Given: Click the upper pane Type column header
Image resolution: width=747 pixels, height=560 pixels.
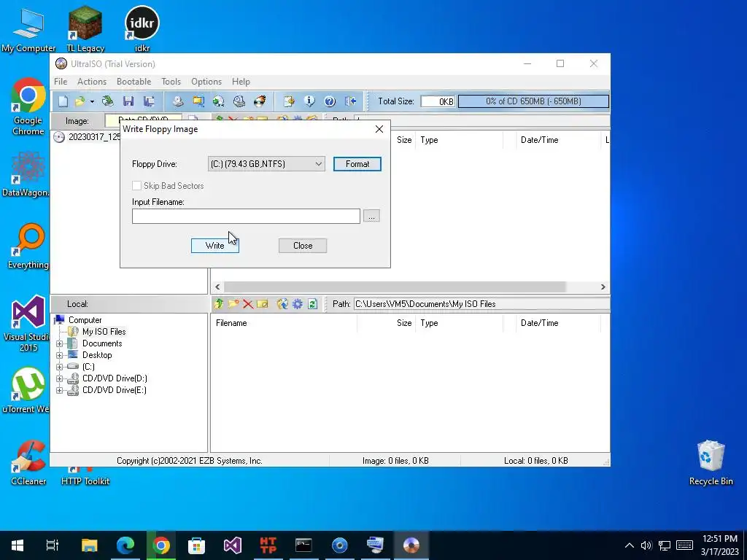Looking at the screenshot, I should (460, 140).
